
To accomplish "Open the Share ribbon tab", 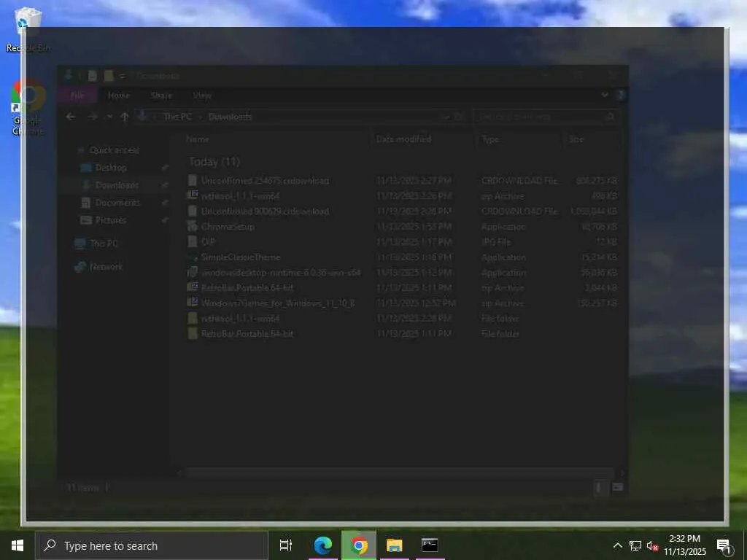I will tap(161, 96).
